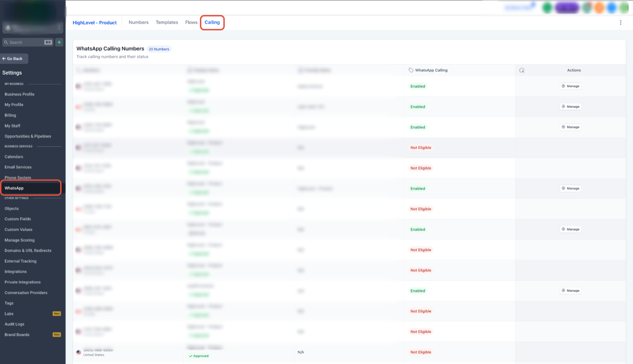Select the Calling tab
Viewport: 633px width, 364px height.
tap(212, 22)
